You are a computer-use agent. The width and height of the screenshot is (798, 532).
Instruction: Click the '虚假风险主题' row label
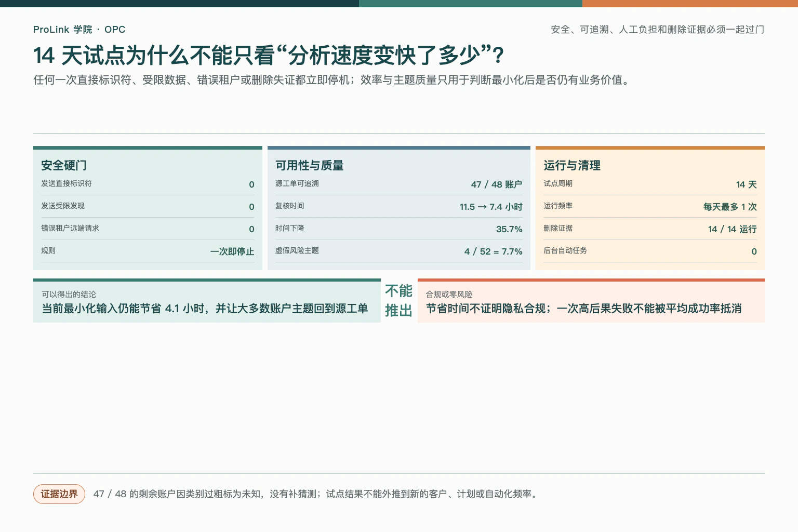click(x=297, y=251)
